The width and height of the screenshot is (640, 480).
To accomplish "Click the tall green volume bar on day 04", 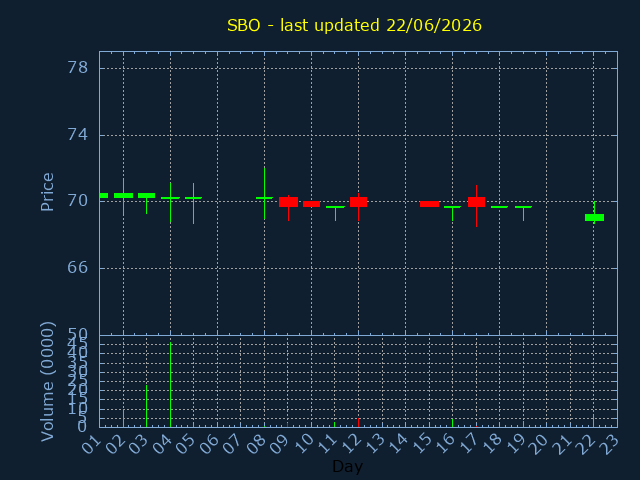I will point(170,384).
